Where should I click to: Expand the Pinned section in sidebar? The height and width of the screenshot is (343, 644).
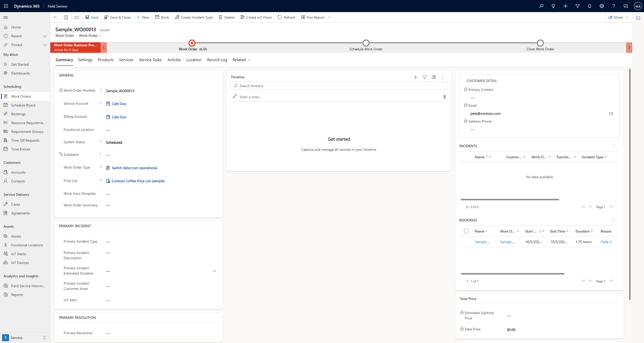coord(45,45)
